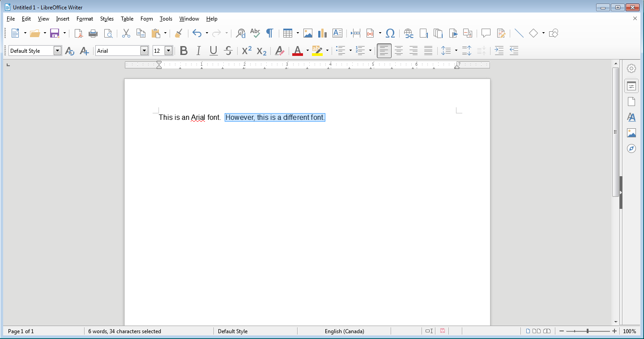Expand the font size dropdown
Screen dimensions: 644x339
[168, 51]
